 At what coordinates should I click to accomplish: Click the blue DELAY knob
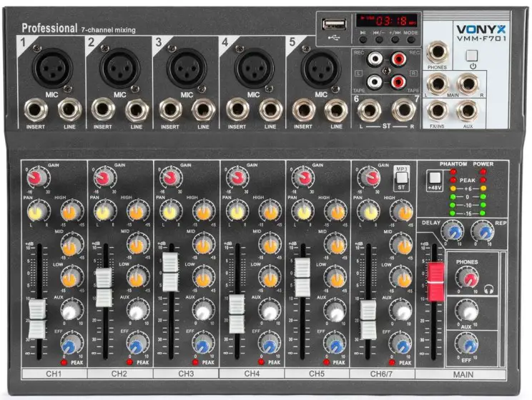coord(453,231)
